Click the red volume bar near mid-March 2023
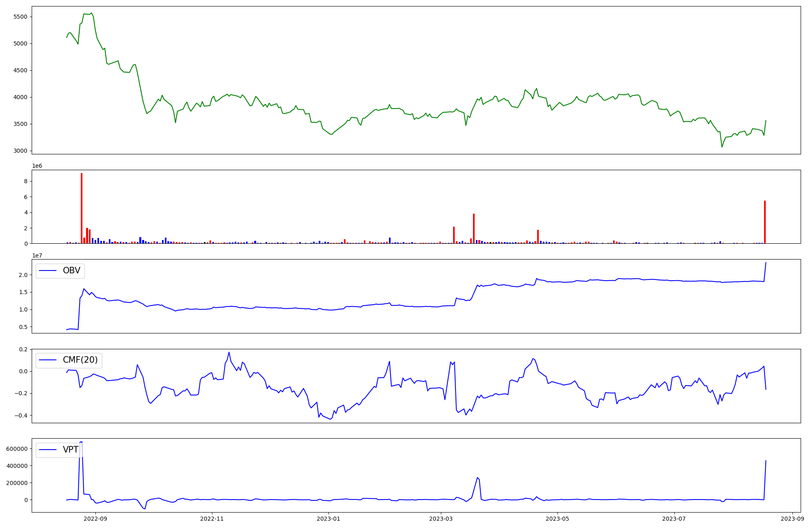Viewport: 812px width, 528px height. tap(474, 228)
